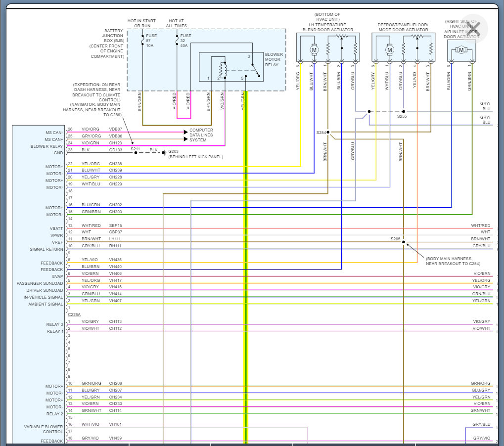Screen dimensions: 504x446
Task: Click the 'DEFROST/PANEL/FLOOR/ MODE DOOR ACTUATOR' title
Action: [x=403, y=27]
